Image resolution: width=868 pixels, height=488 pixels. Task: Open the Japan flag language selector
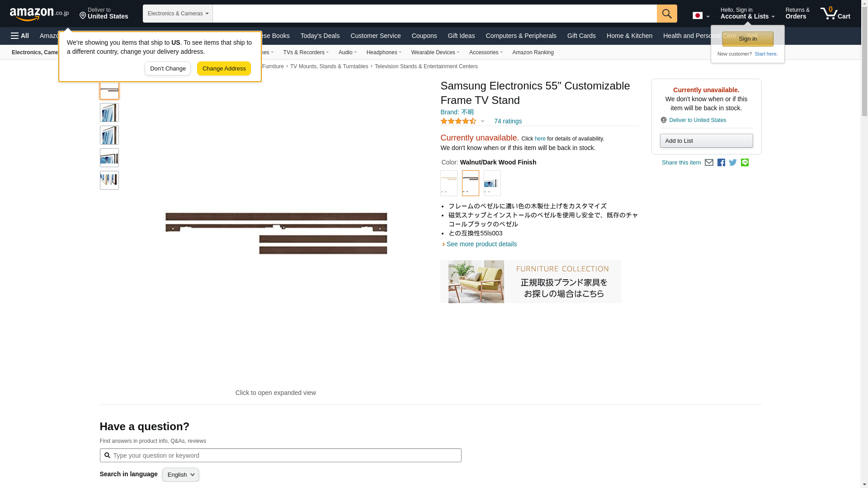tap(701, 16)
